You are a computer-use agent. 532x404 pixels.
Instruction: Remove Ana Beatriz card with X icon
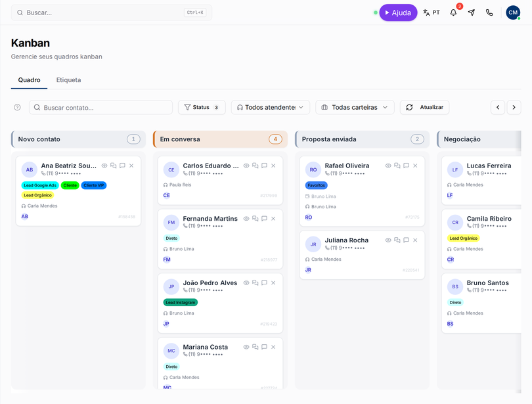coord(131,166)
